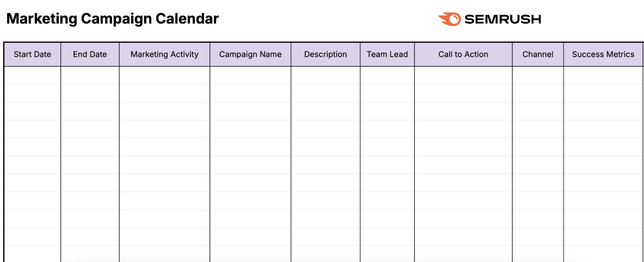Click first empty cell under Start Date
The width and height of the screenshot is (644, 262).
click(x=32, y=75)
